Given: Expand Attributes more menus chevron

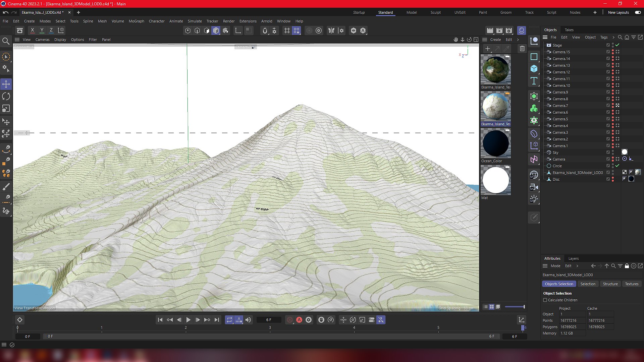Looking at the screenshot, I should point(577,266).
